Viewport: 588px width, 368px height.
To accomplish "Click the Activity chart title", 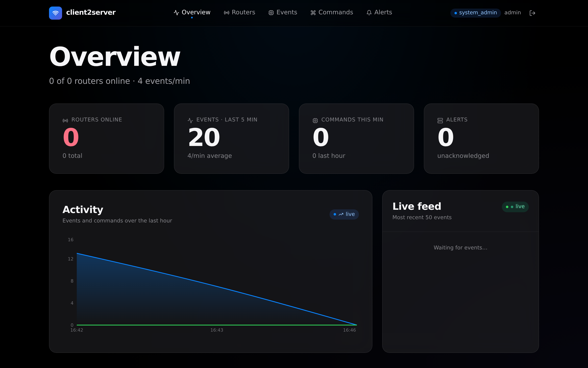I will (83, 210).
